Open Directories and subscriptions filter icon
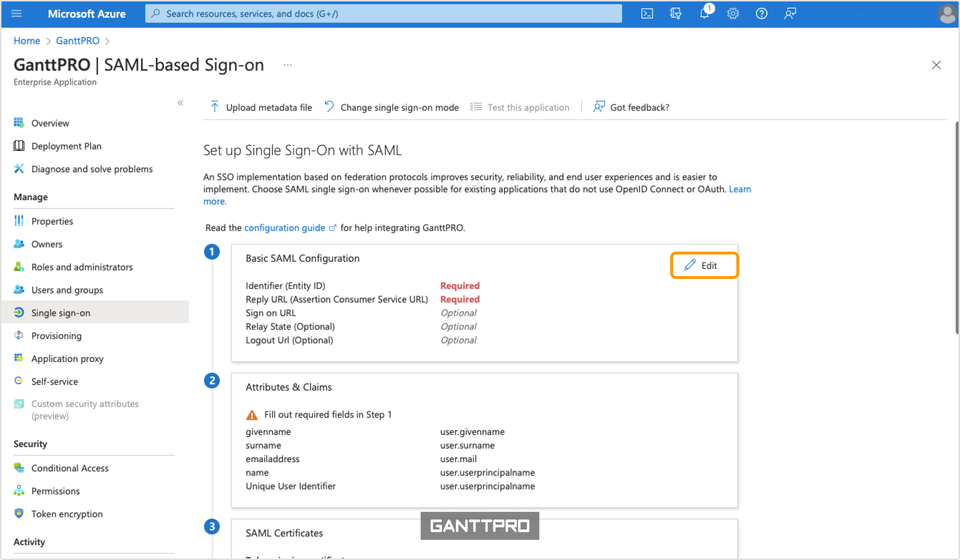This screenshot has width=960, height=560. 676,14
